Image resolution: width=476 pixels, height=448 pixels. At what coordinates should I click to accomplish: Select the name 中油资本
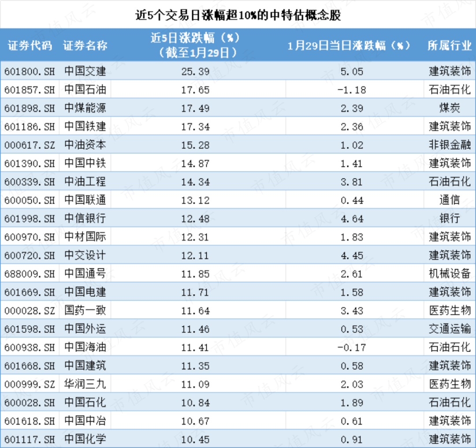pos(85,145)
